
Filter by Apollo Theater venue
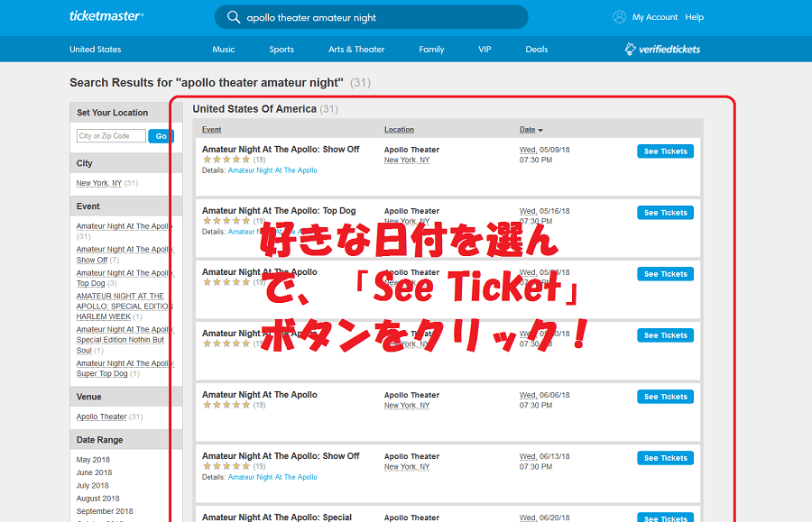pos(101,417)
